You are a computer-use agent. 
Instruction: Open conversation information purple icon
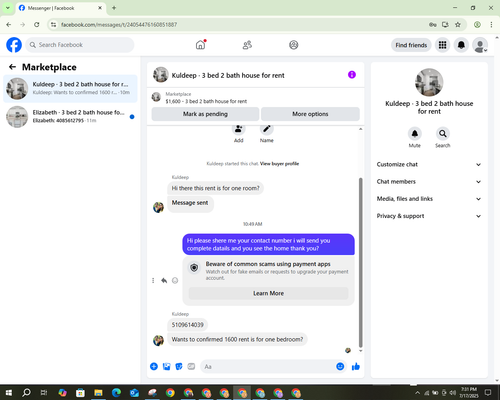352,75
